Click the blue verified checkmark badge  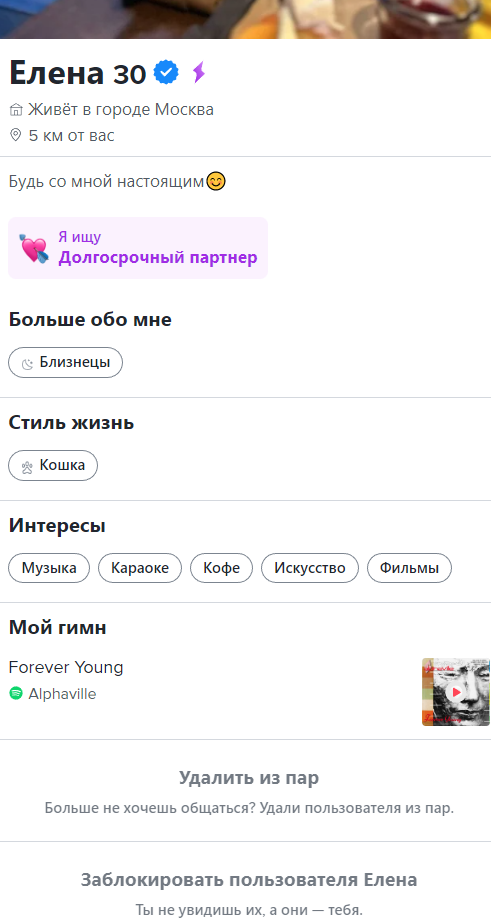point(166,73)
